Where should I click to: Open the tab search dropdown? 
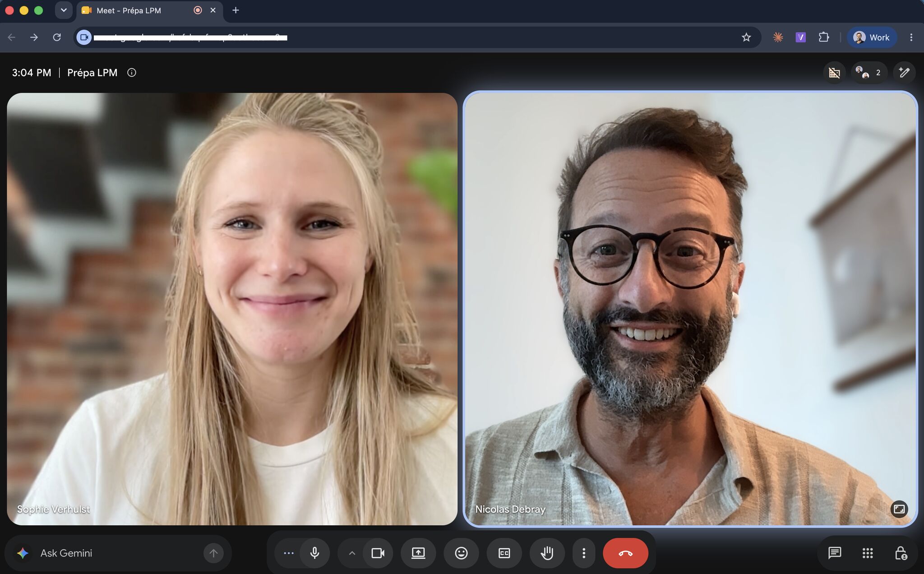click(64, 10)
